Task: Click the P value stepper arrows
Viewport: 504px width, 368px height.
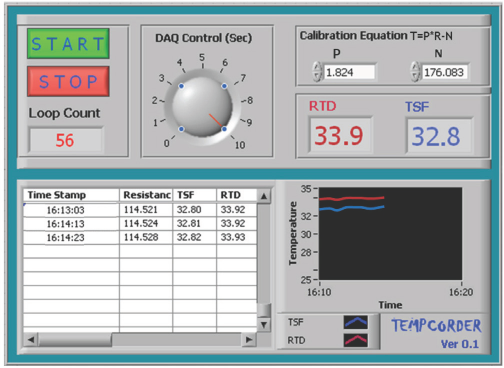Action: (x=317, y=72)
